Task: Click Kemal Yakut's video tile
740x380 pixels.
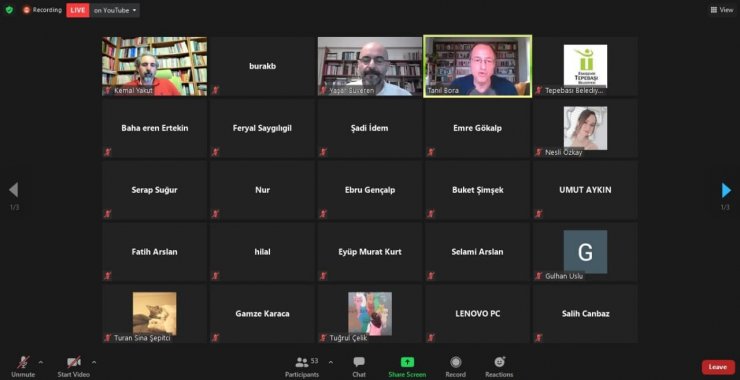Action: [x=154, y=66]
